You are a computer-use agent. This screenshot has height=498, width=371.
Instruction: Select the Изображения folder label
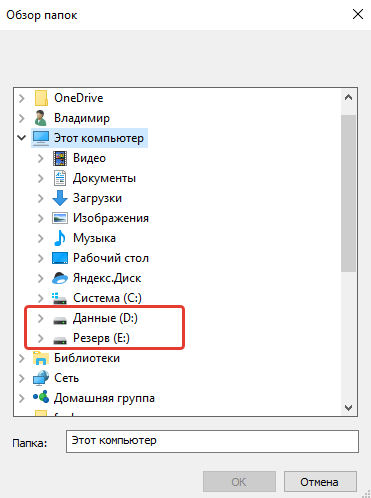111,218
